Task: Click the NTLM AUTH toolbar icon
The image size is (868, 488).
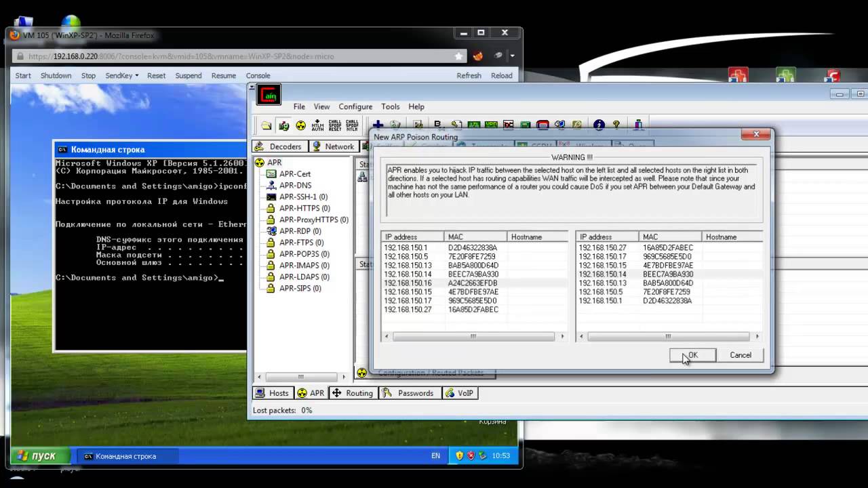Action: point(317,125)
